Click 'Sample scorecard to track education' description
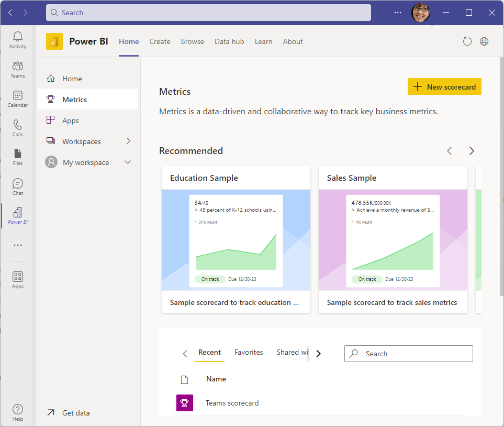This screenshot has width=504, height=427. point(234,302)
